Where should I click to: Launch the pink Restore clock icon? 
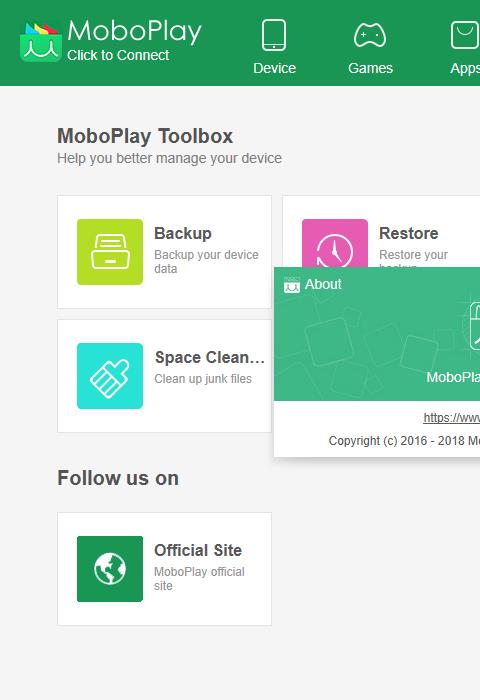[335, 243]
